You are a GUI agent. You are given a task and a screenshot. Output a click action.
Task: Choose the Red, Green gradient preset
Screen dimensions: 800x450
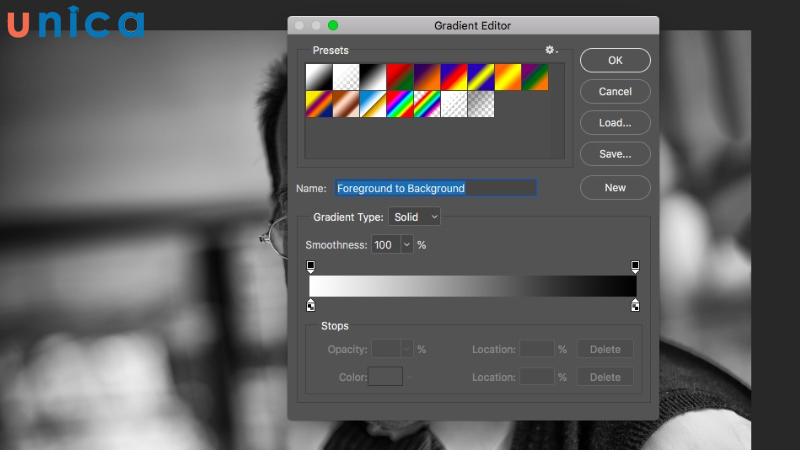click(x=400, y=77)
